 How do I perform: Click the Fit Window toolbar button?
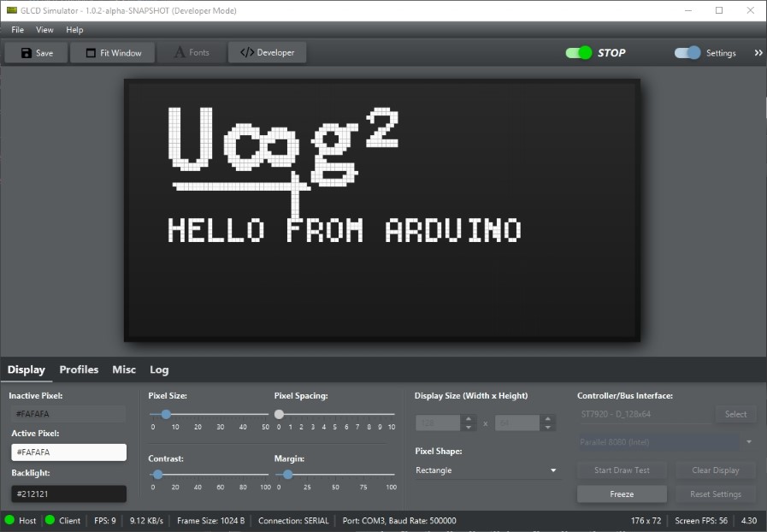pos(113,52)
